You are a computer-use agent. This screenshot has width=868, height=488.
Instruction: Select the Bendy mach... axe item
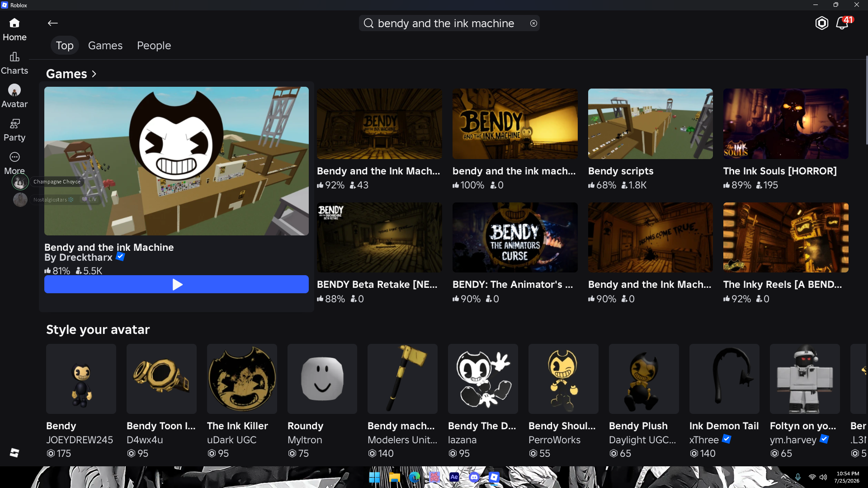tap(402, 379)
